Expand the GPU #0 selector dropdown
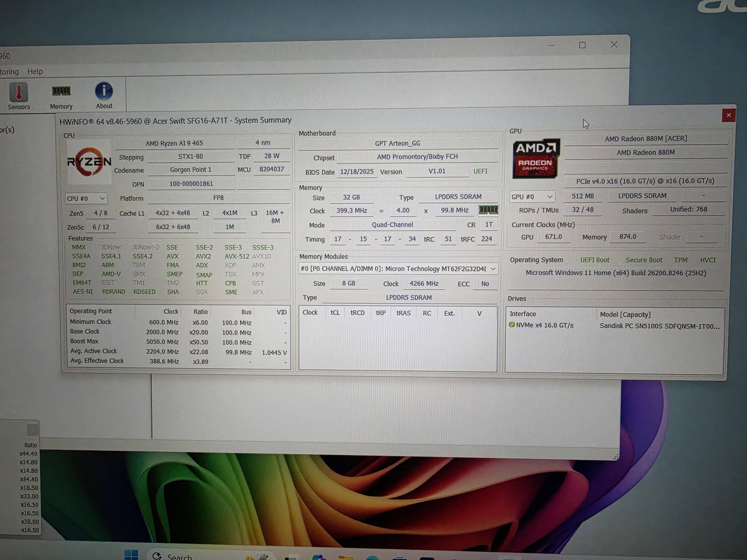Viewport: 747px width, 560px height. 532,196
